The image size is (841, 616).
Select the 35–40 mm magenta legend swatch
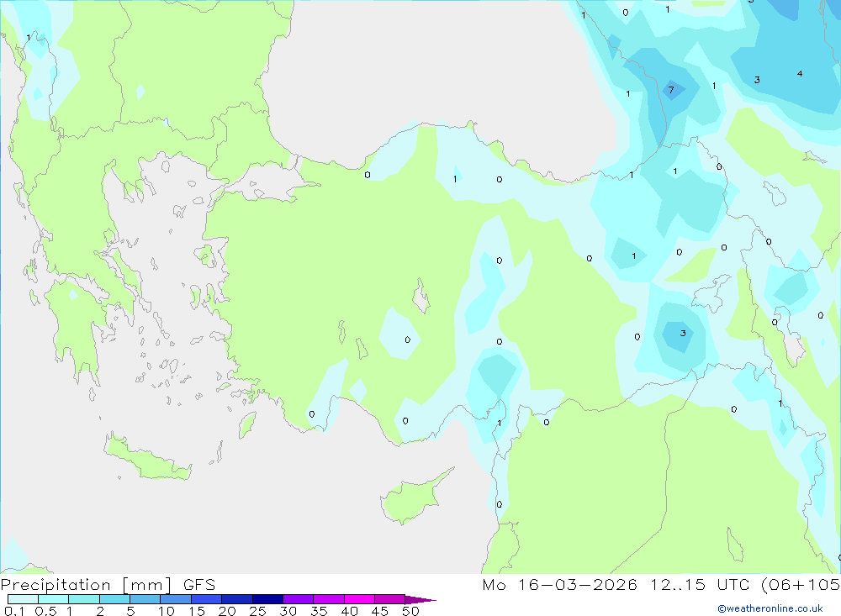coord(329,599)
